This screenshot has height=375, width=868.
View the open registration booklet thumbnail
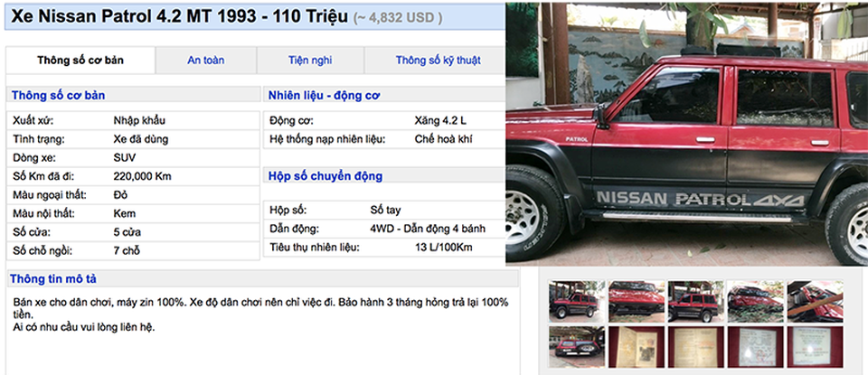point(636,347)
